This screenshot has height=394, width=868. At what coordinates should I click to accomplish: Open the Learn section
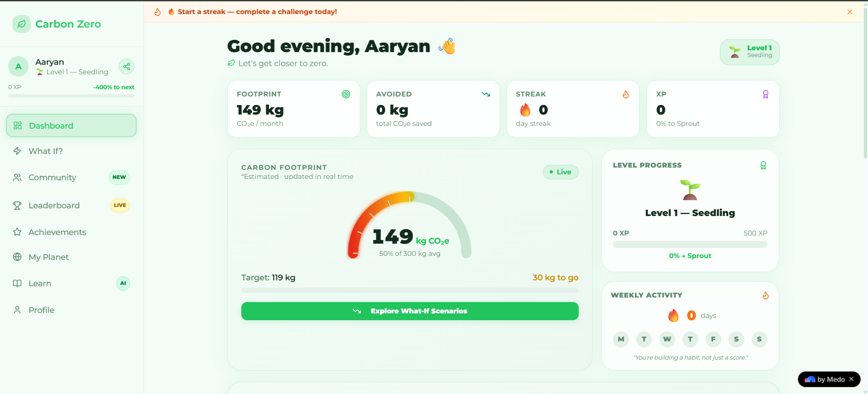(x=72, y=283)
